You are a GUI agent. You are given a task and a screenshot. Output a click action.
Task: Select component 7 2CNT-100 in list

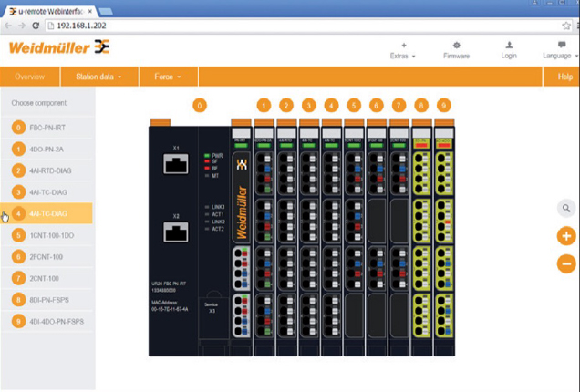coord(47,278)
